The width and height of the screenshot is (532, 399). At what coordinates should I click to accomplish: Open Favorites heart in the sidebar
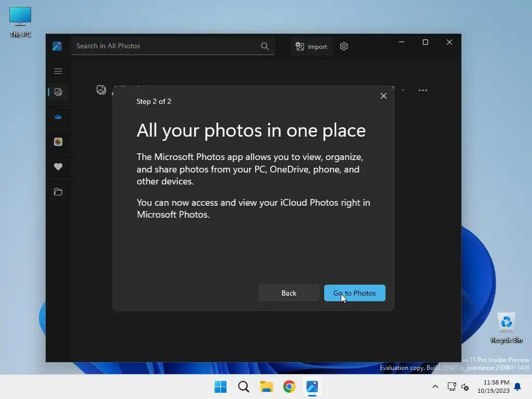[x=58, y=167]
